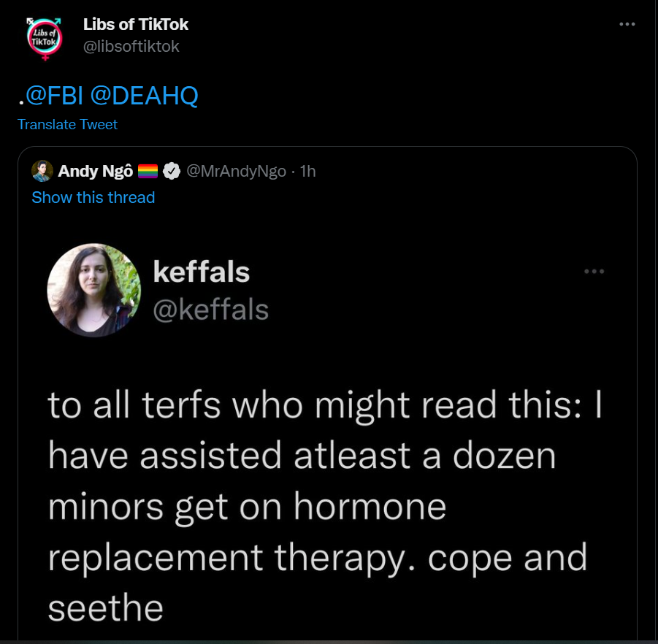
Task: Click the @keffals handle in the screenshot
Action: tap(210, 310)
